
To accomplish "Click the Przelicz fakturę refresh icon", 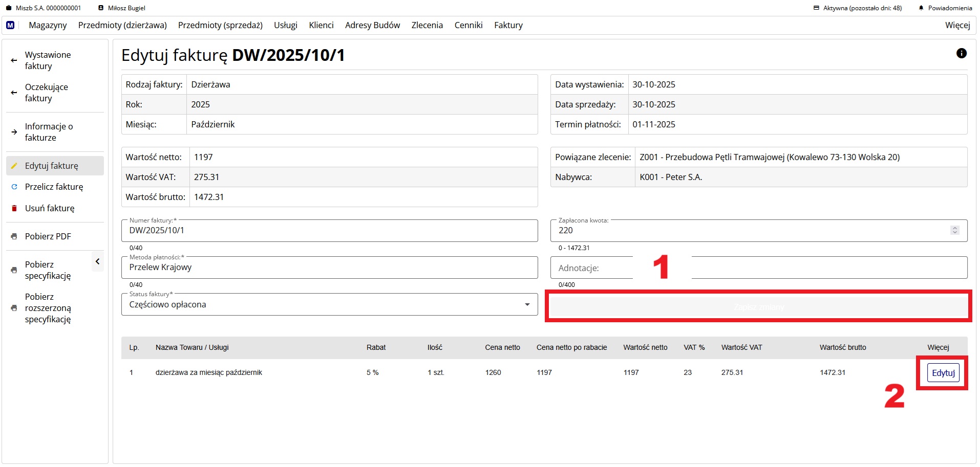I will coord(14,187).
